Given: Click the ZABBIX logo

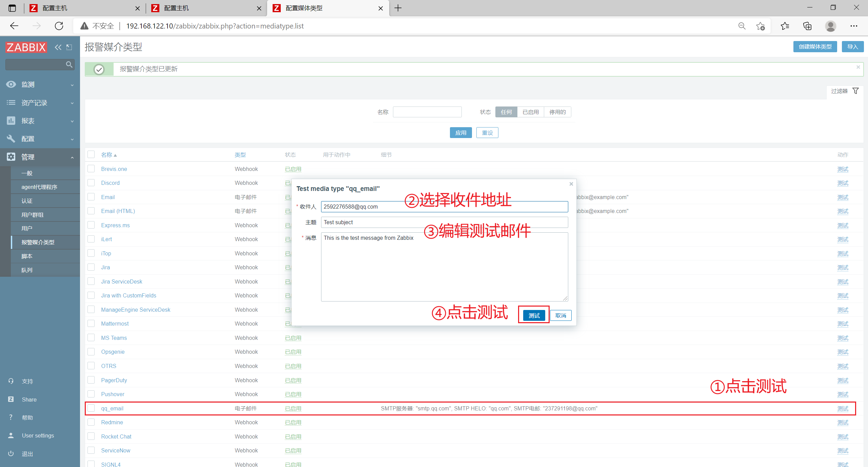Looking at the screenshot, I should pyautogui.click(x=26, y=47).
